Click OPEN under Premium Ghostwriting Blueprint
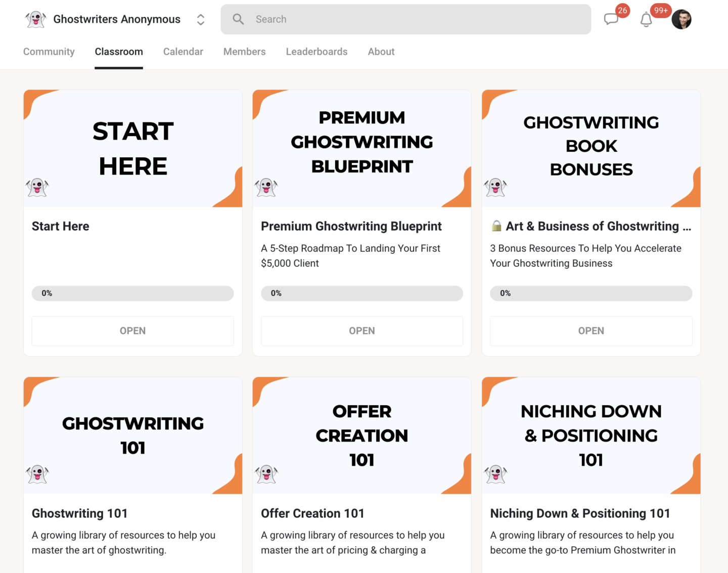728x573 pixels. tap(362, 331)
